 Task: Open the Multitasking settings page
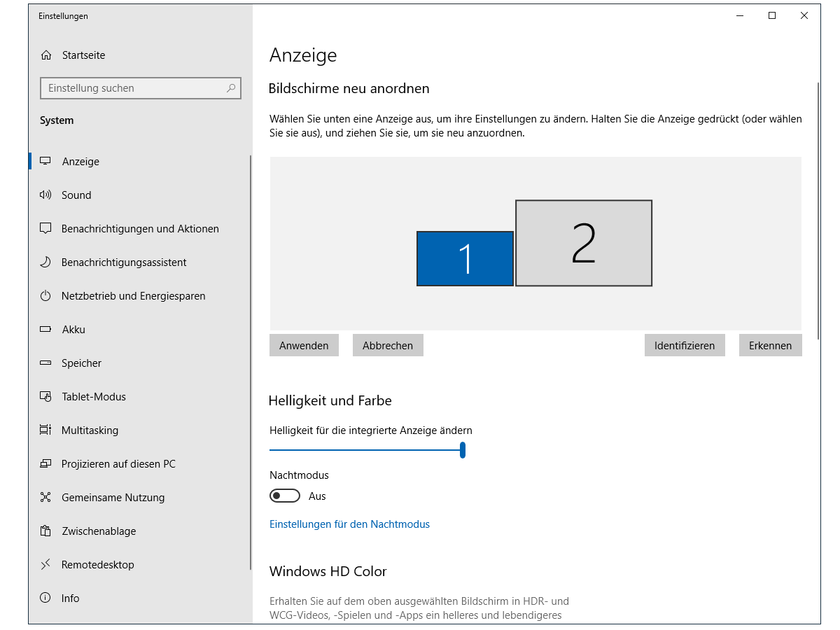pos(90,430)
